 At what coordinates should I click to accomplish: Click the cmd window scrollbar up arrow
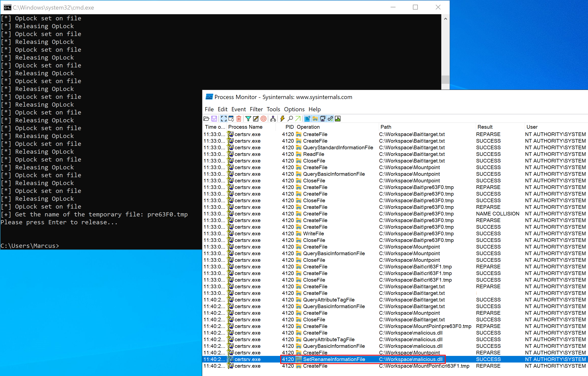(445, 19)
